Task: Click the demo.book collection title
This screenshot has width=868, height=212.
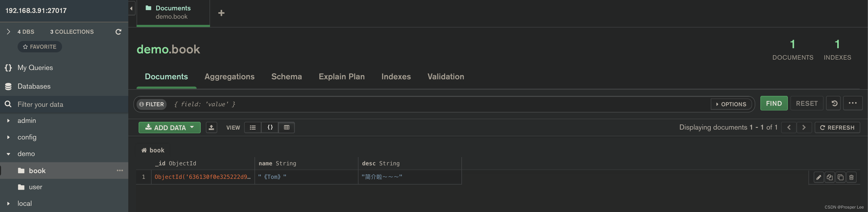Action: click(x=168, y=49)
